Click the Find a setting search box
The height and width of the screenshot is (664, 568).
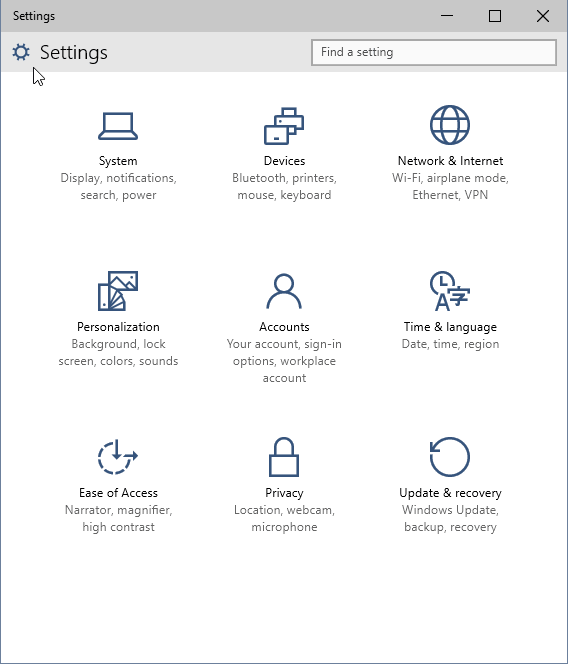coord(434,53)
